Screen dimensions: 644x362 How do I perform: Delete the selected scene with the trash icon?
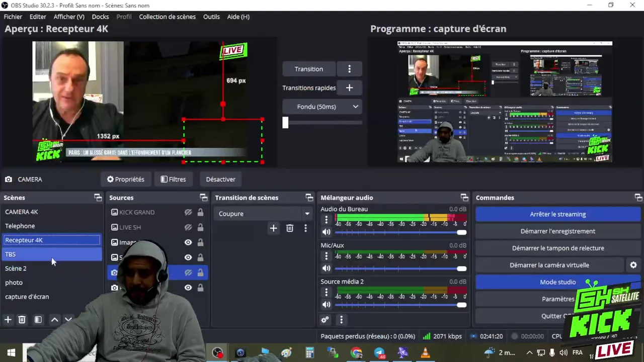[x=22, y=320]
